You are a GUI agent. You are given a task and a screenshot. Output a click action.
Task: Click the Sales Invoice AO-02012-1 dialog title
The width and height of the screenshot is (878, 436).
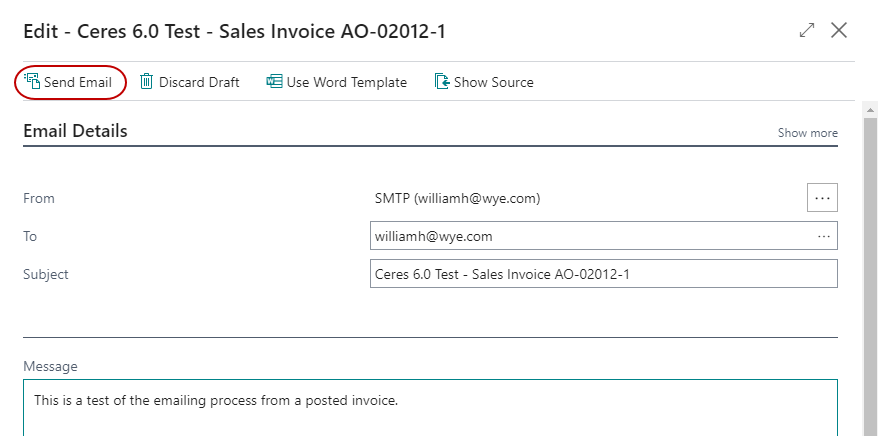pyautogui.click(x=234, y=31)
